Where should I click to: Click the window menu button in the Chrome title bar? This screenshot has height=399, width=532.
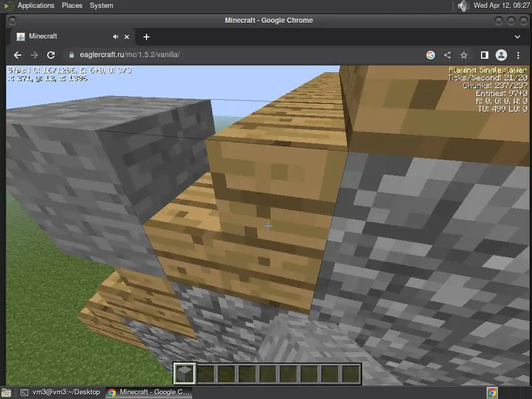point(12,20)
